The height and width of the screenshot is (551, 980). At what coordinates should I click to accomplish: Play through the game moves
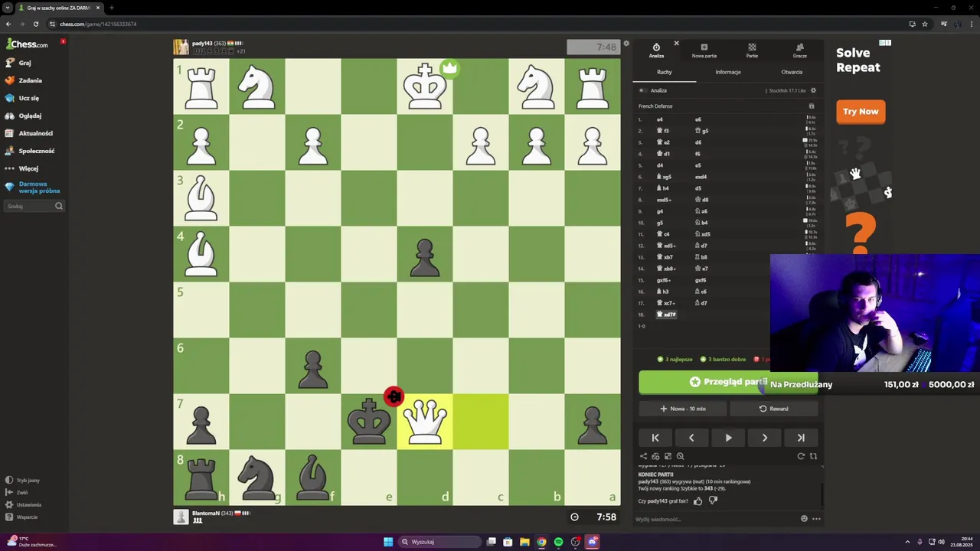coord(728,438)
